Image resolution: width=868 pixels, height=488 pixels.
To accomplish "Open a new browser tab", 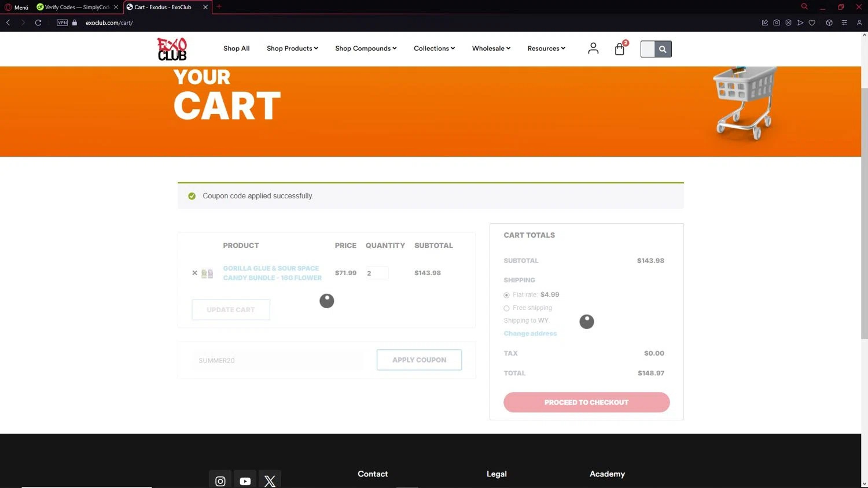I will click(219, 7).
